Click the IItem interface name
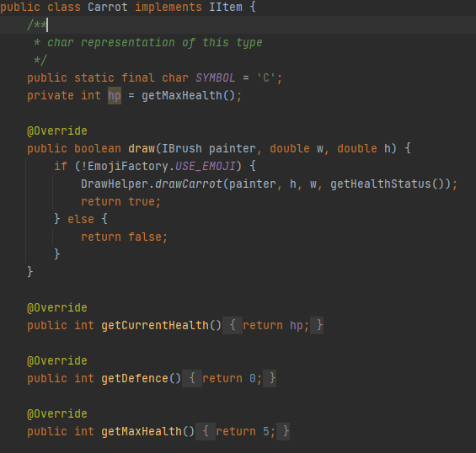The width and height of the screenshot is (476, 453). pyautogui.click(x=226, y=7)
